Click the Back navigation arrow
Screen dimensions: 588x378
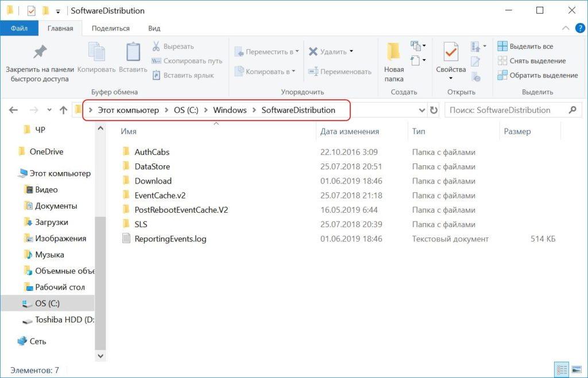[x=14, y=110]
